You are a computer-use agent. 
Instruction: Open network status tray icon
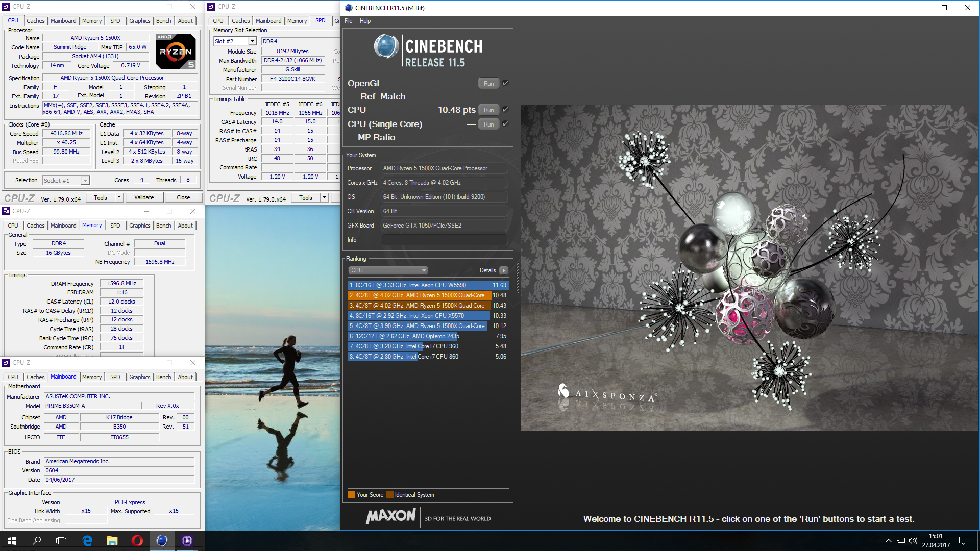pyautogui.click(x=901, y=541)
